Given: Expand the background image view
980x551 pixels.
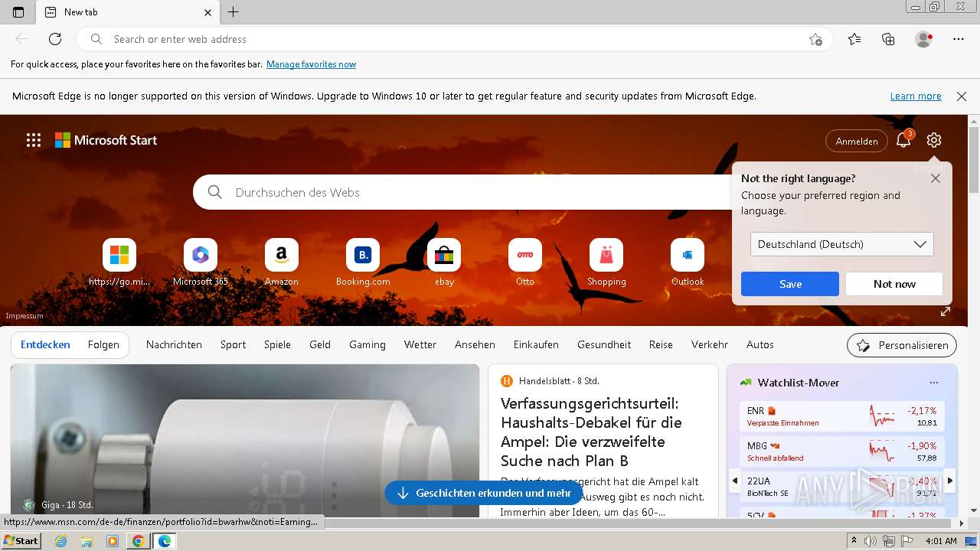Looking at the screenshot, I should 946,311.
